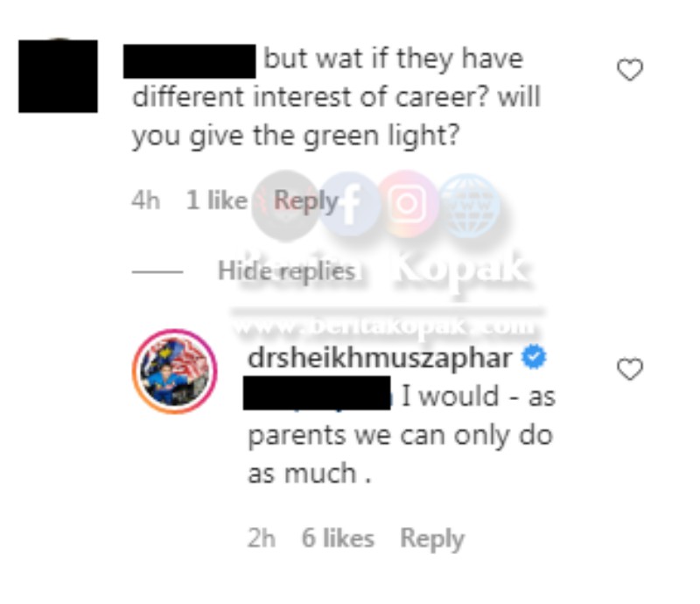Click the 2h timestamp on reply
Viewport: 700px width, 604px height.
[x=262, y=537]
